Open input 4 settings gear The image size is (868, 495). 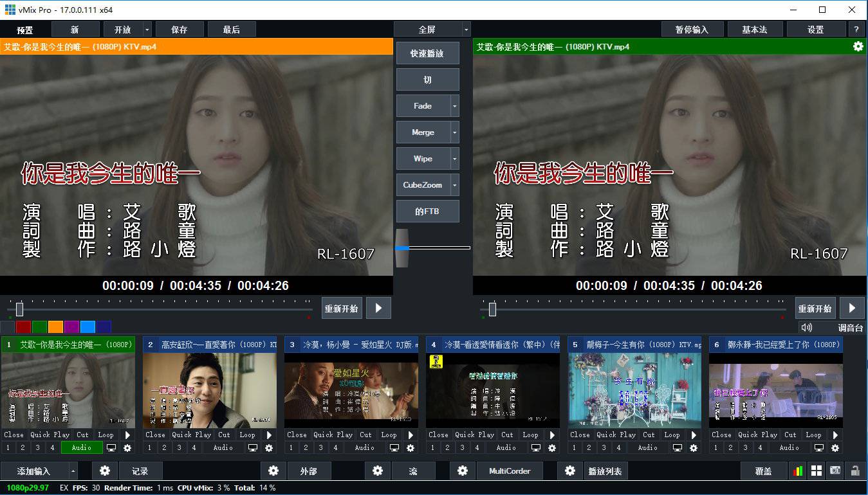coord(551,447)
